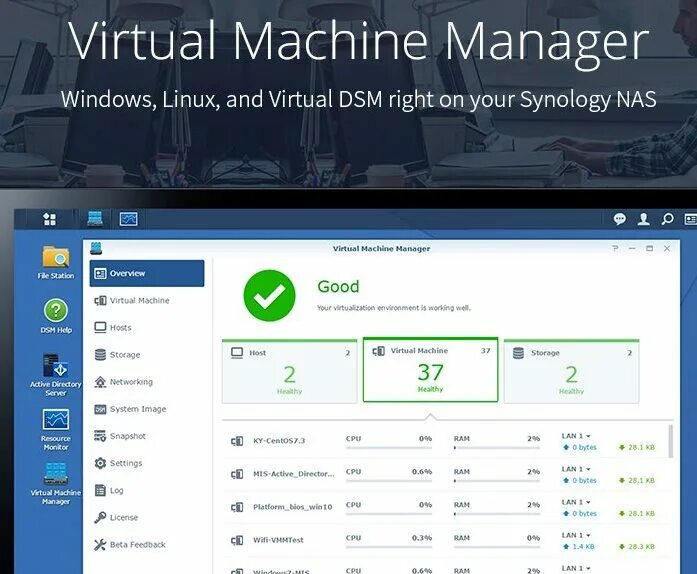Switch to Resource Monitor taskbar icon

tap(128, 219)
